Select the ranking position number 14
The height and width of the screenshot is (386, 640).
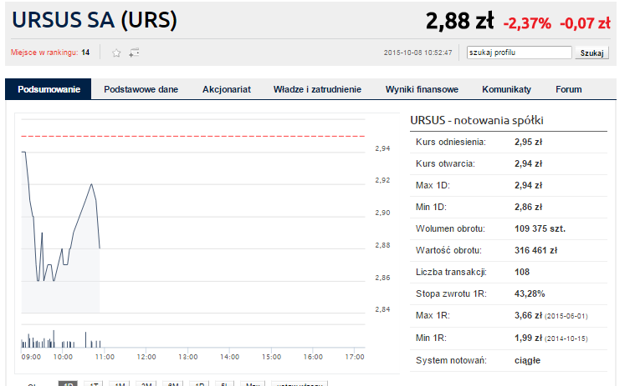85,52
